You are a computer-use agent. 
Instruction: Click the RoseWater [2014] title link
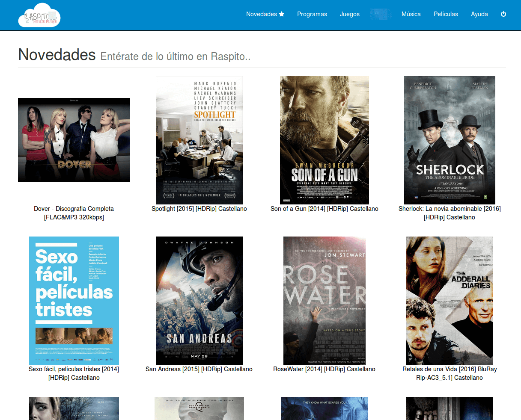pyautogui.click(x=324, y=369)
